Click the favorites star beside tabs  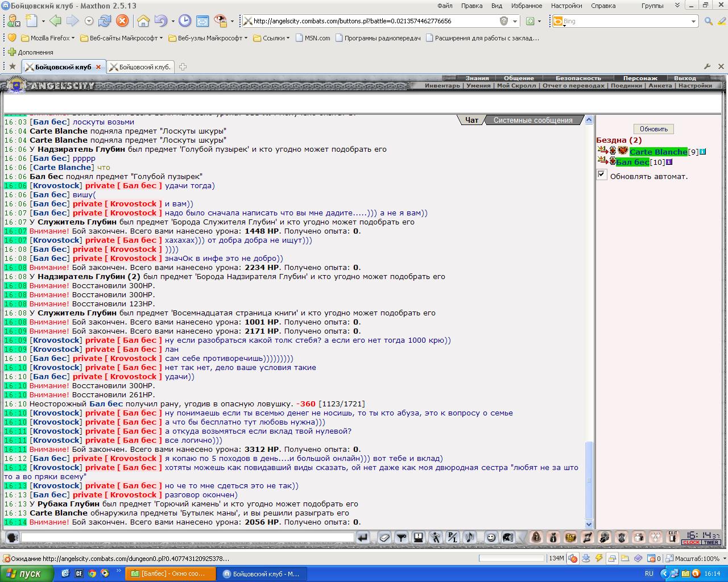13,66
